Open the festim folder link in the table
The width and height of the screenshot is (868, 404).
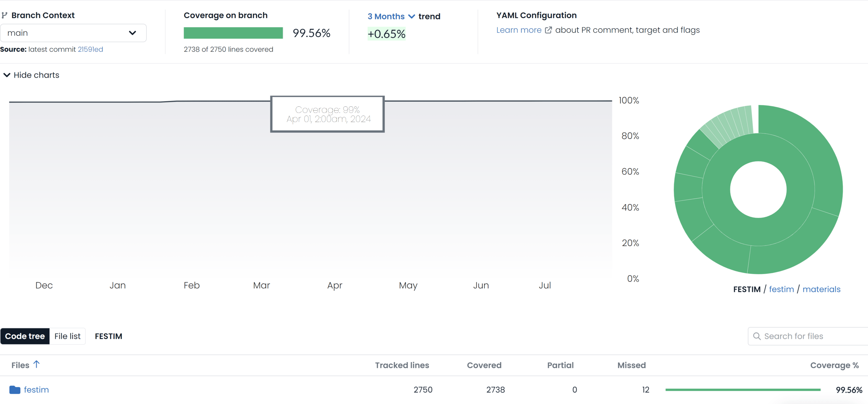point(36,390)
